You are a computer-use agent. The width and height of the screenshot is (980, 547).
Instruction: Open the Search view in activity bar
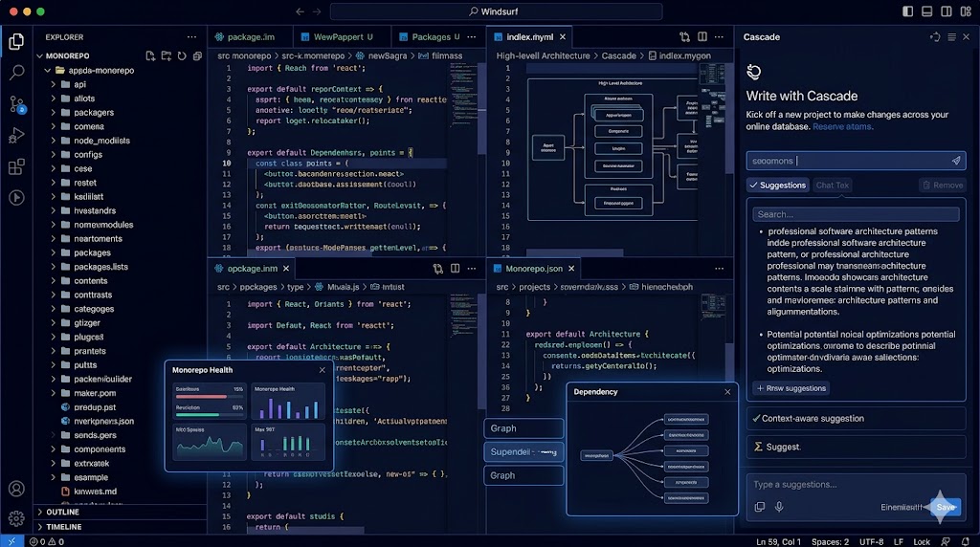pyautogui.click(x=16, y=72)
